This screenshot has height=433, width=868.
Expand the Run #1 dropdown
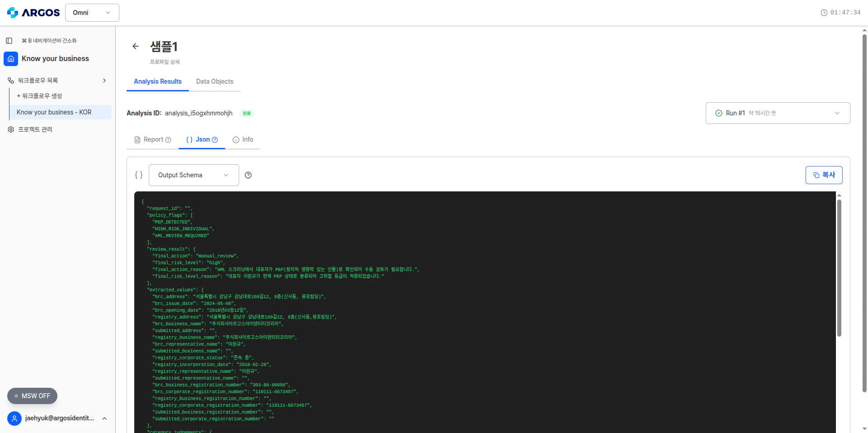[x=837, y=113]
